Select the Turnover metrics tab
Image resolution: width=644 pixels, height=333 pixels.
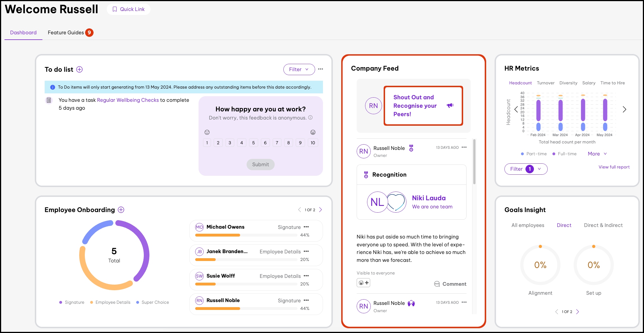coord(545,83)
